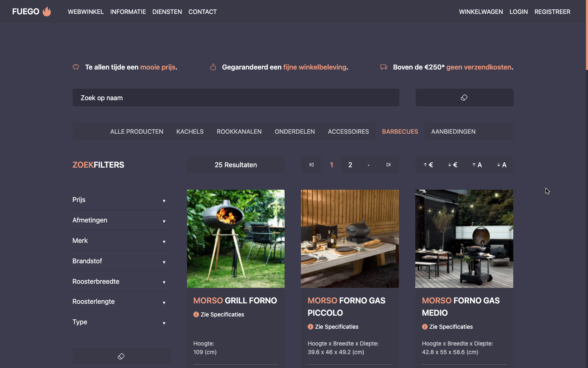Click the Fuego flame logo
This screenshot has width=588, height=368.
(x=47, y=11)
